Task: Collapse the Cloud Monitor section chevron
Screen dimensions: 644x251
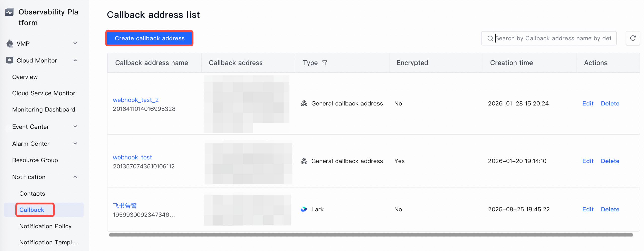Action: (75, 60)
